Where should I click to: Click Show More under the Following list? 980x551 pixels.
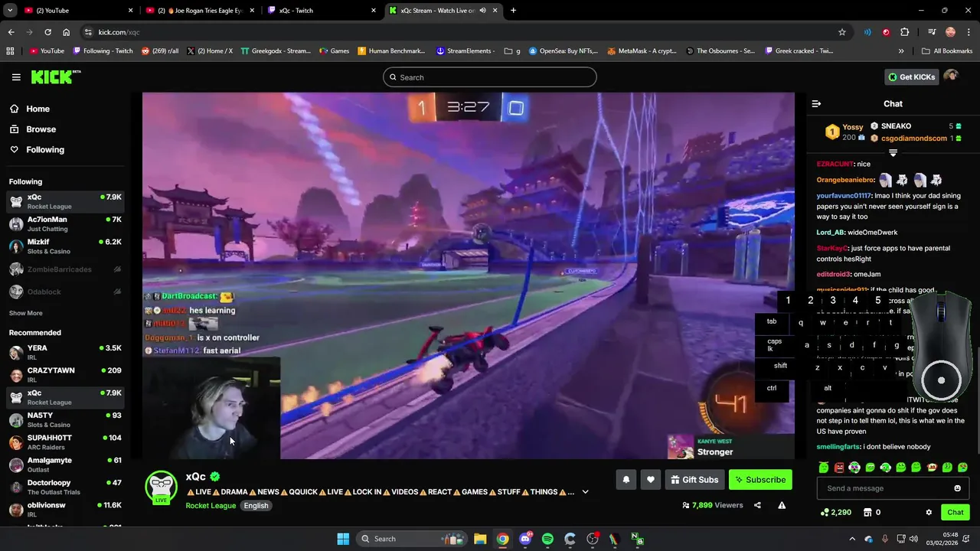26,313
